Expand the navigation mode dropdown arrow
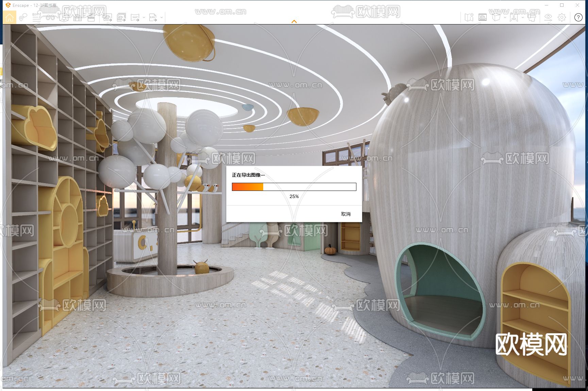Image resolution: width=588 pixels, height=391 pixels. [x=523, y=17]
